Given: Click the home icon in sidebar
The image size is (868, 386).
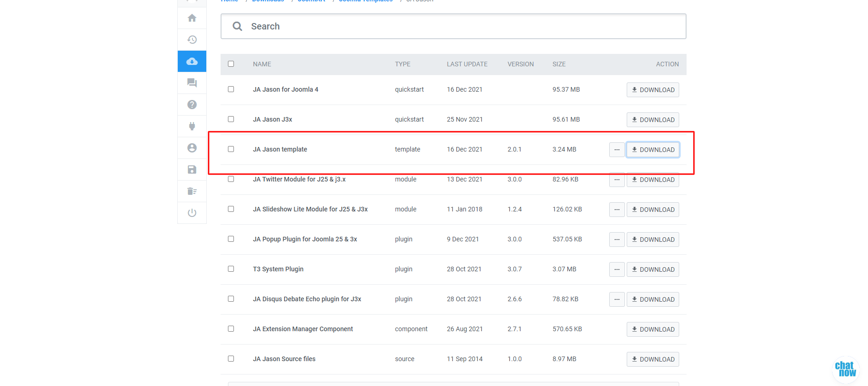Looking at the screenshot, I should click(x=192, y=18).
